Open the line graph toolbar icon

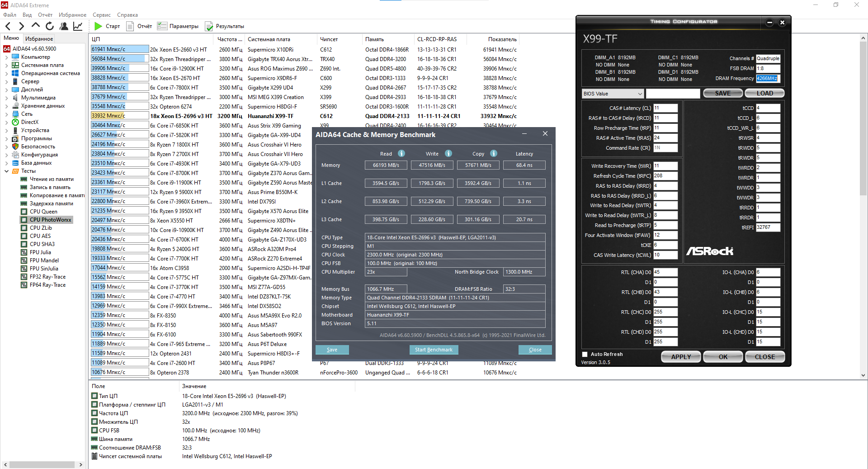(x=78, y=26)
